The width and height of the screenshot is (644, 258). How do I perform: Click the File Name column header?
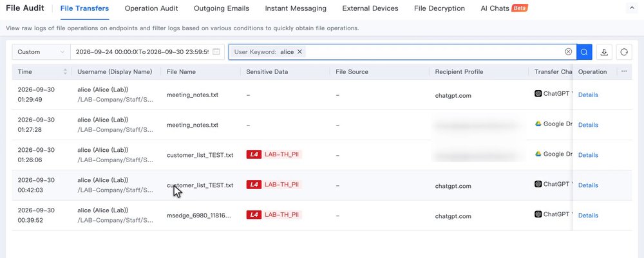point(181,72)
